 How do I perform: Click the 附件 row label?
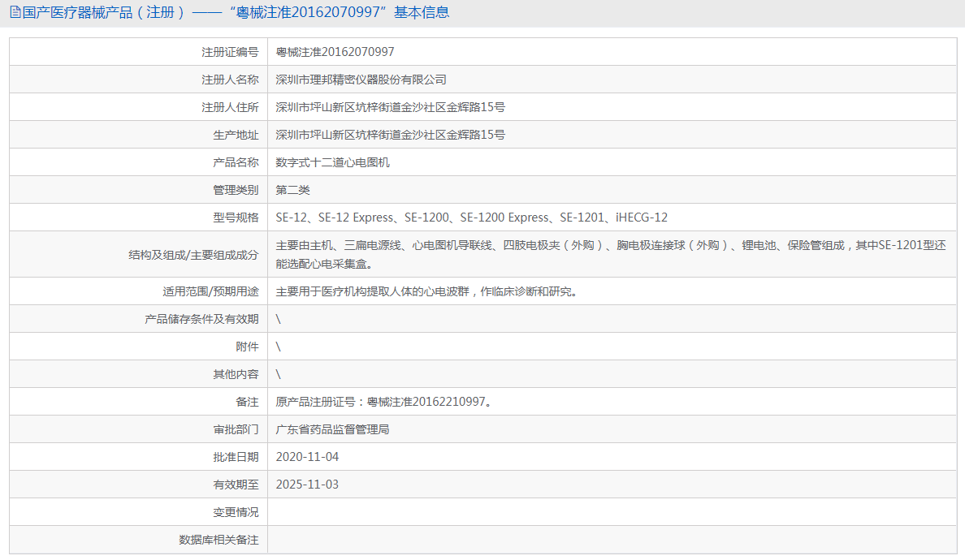click(247, 347)
